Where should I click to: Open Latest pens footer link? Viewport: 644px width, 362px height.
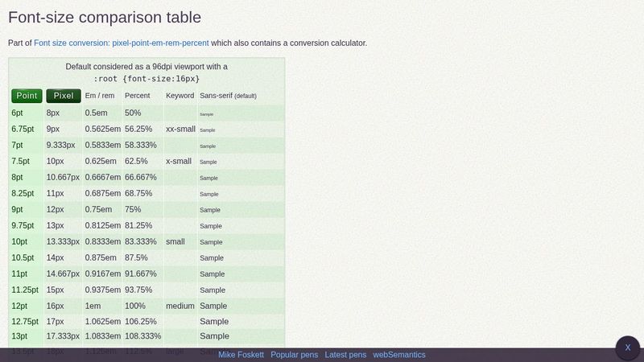[x=345, y=355]
